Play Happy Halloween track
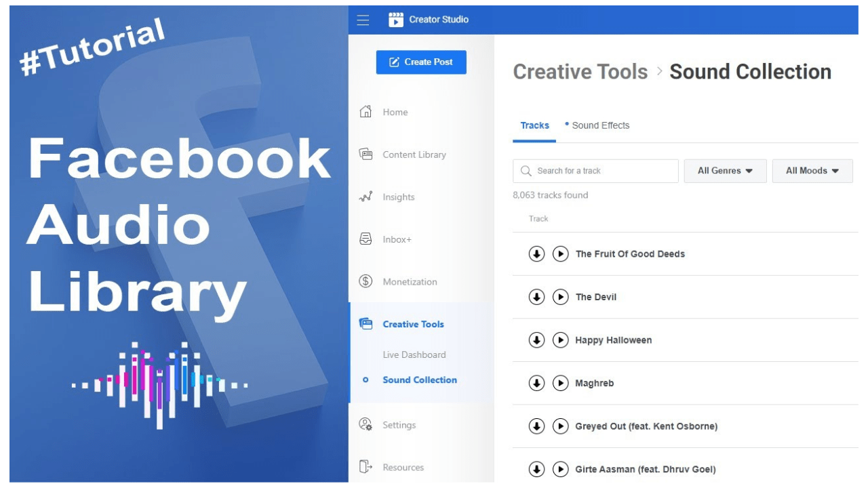The image size is (868, 488). click(x=560, y=340)
